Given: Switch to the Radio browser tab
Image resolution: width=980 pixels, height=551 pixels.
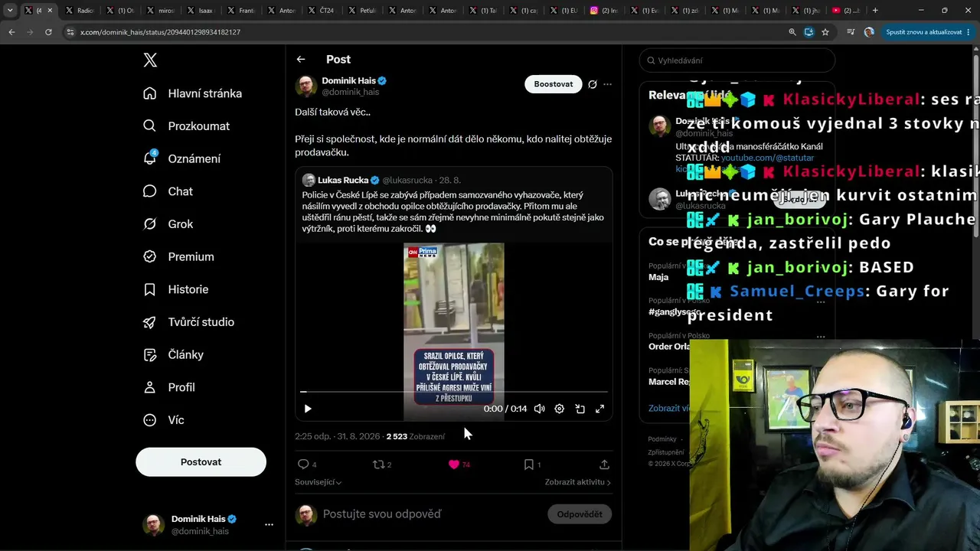Looking at the screenshot, I should [80, 11].
